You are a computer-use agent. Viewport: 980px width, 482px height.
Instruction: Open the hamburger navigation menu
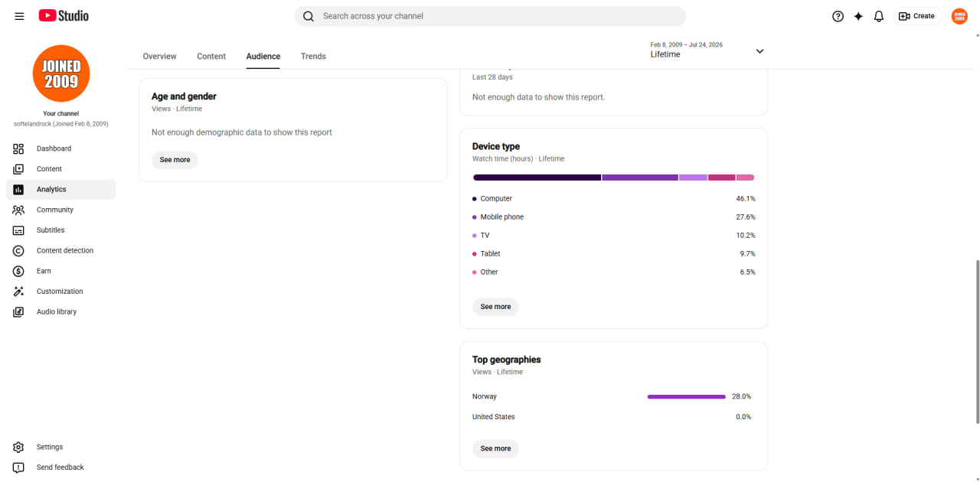click(x=19, y=16)
